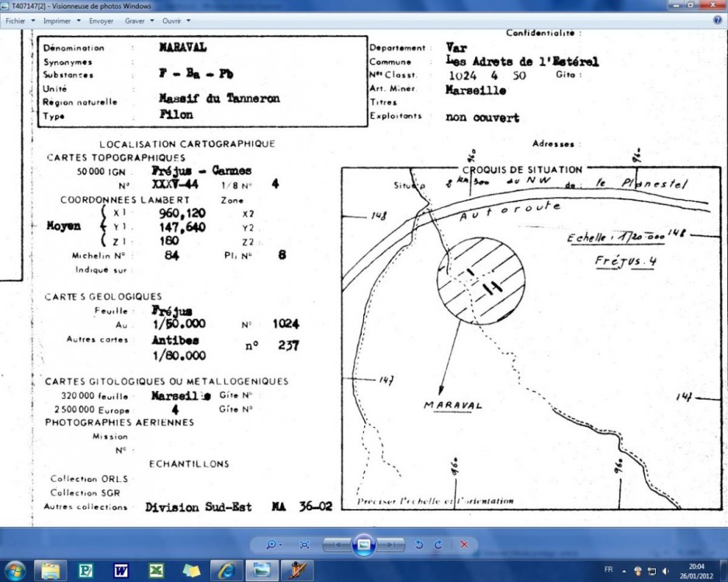
Task: Rotate the image clockwise
Action: pos(439,545)
